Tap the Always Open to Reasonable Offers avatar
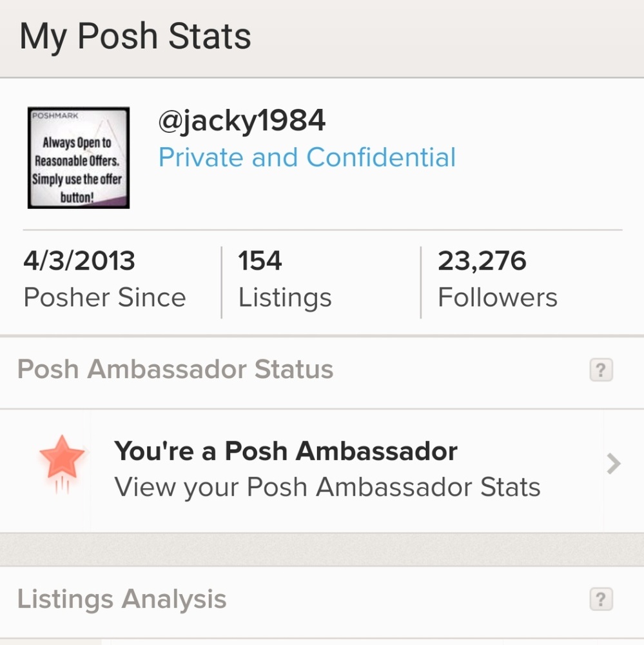The width and height of the screenshot is (644, 645). click(x=77, y=158)
